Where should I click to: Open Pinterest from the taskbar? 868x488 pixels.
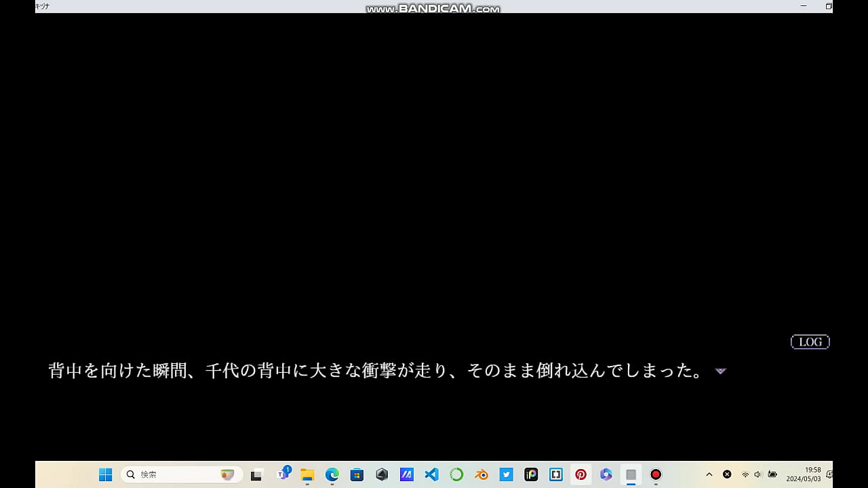coord(581,474)
